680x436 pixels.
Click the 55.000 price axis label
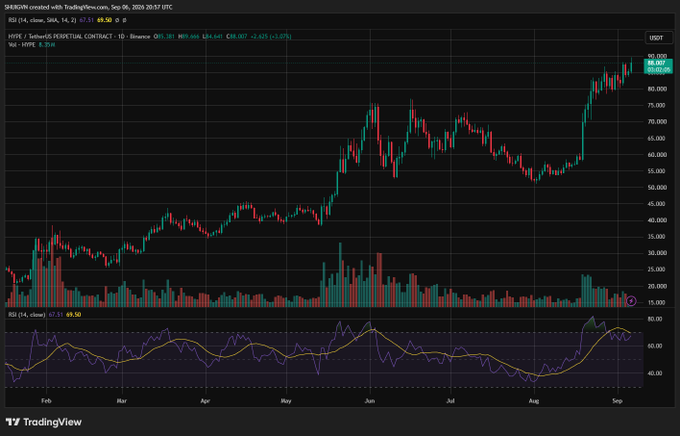(657, 171)
